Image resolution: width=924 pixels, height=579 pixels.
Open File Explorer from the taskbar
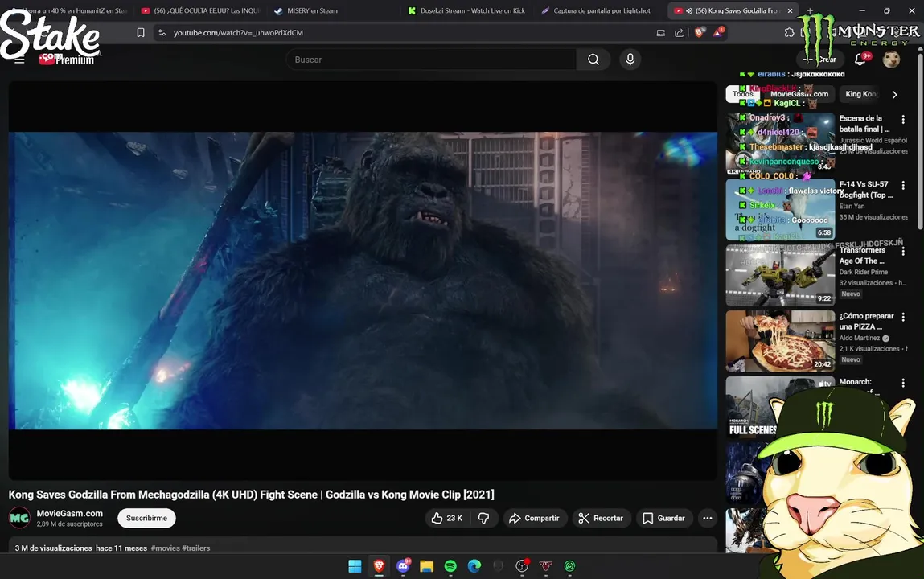pos(427,566)
